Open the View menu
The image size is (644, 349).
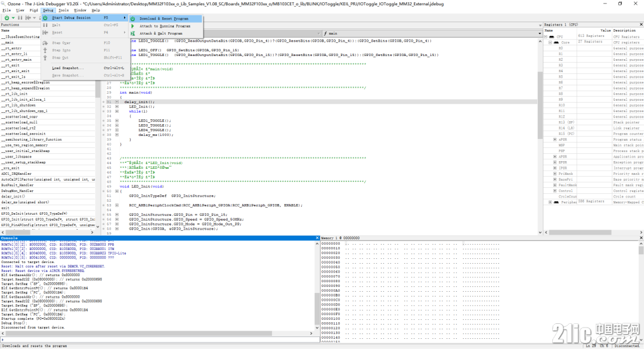pos(20,10)
